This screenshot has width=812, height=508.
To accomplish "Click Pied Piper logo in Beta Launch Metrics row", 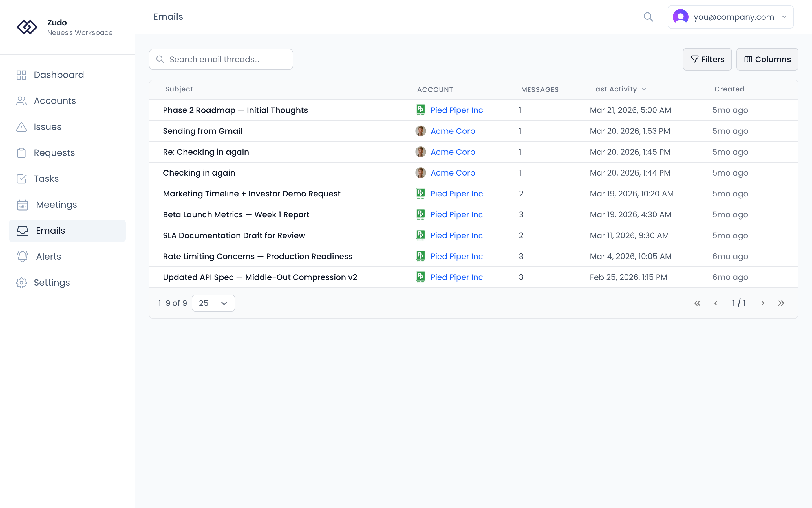I will coord(420,214).
